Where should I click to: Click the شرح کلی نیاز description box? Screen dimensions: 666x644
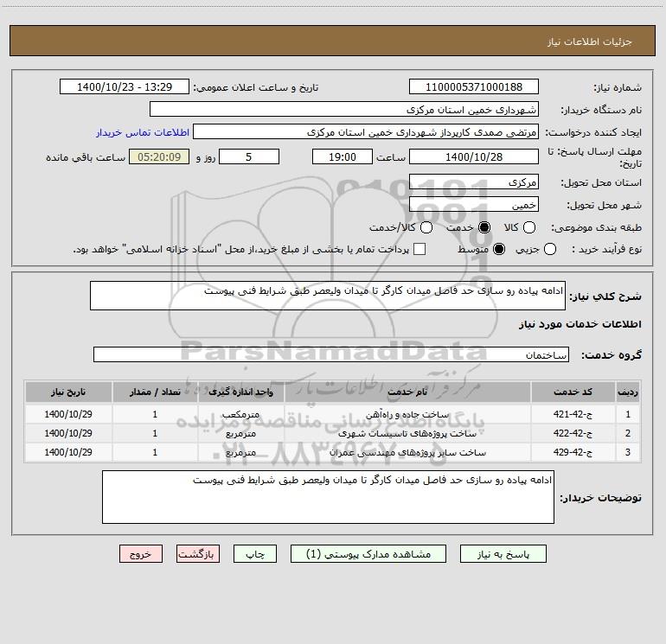point(328,296)
